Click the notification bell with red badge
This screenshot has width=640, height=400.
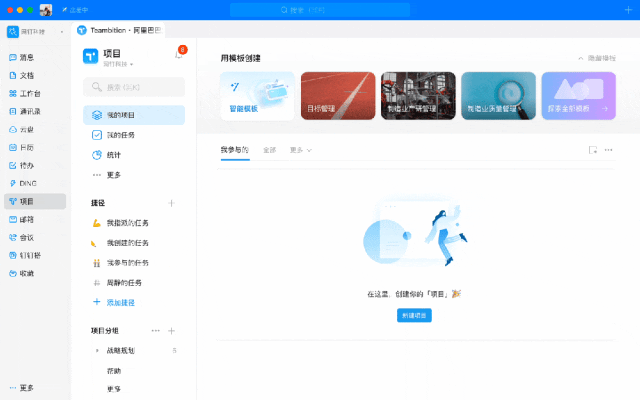point(179,54)
